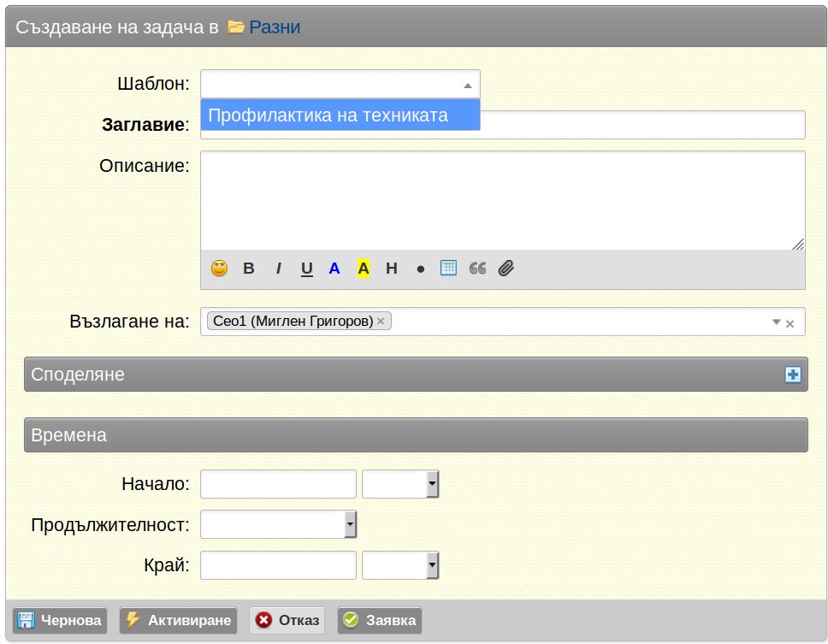Open the Начало time dropdown
The image size is (828, 644).
[x=433, y=483]
